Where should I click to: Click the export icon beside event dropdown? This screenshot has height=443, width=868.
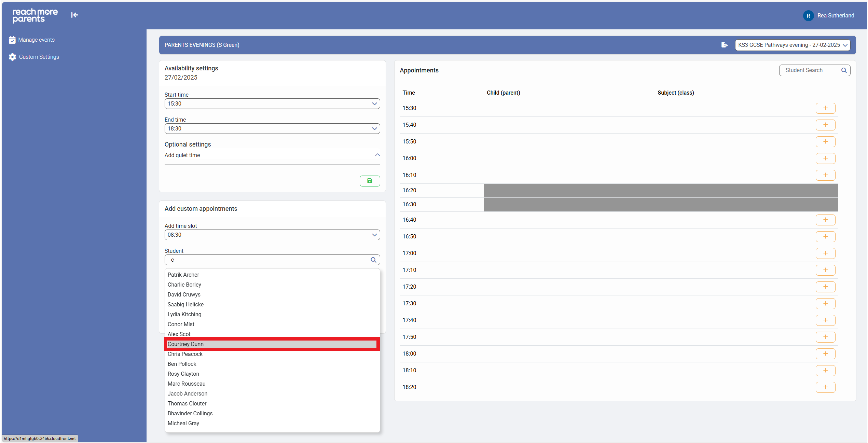724,45
